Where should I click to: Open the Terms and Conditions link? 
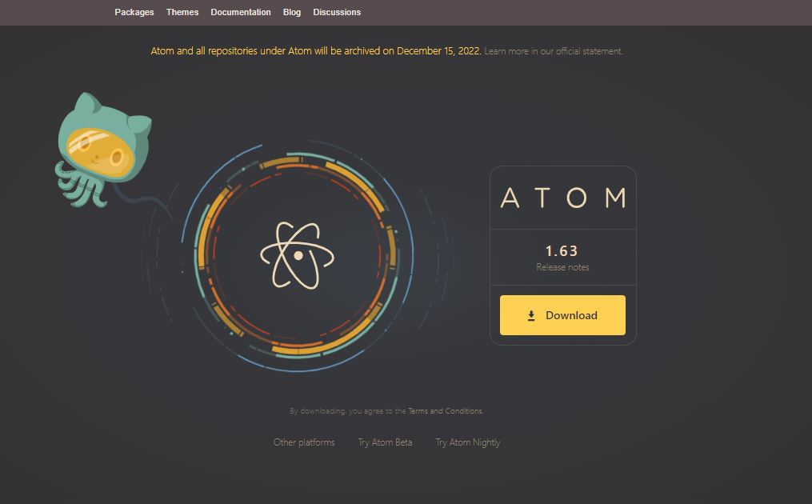coord(446,410)
